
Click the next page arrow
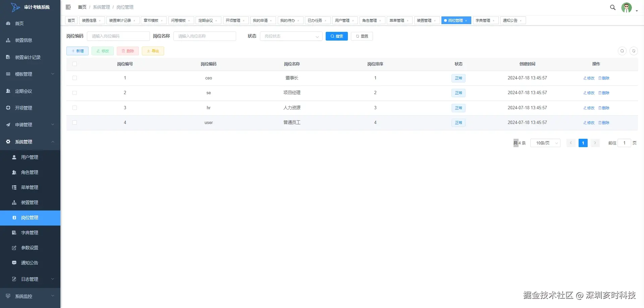coord(595,143)
